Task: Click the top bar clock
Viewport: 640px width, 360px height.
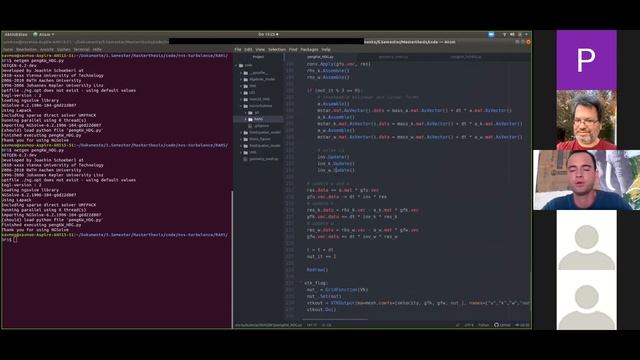Action: [268, 35]
